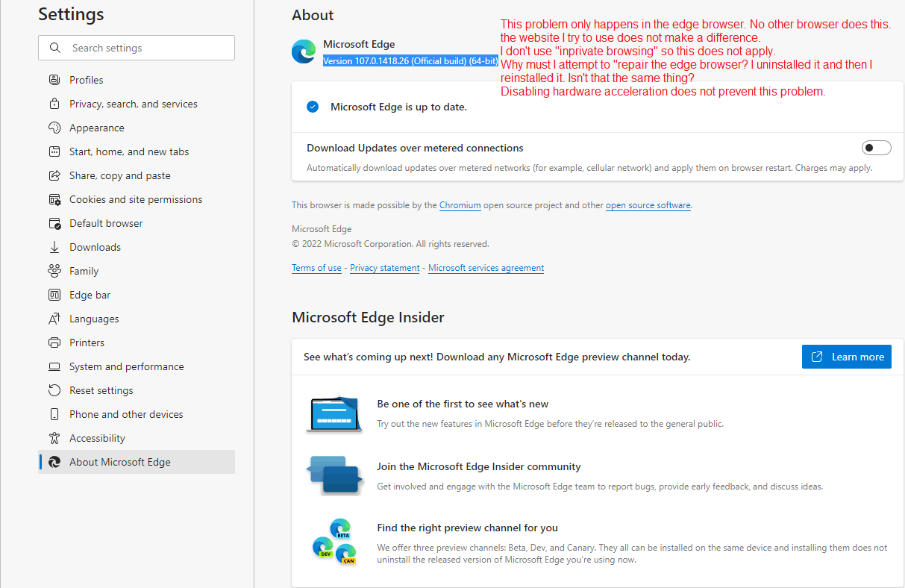Image resolution: width=905 pixels, height=588 pixels.
Task: Open the Microsoft services agreement
Action: coord(486,268)
